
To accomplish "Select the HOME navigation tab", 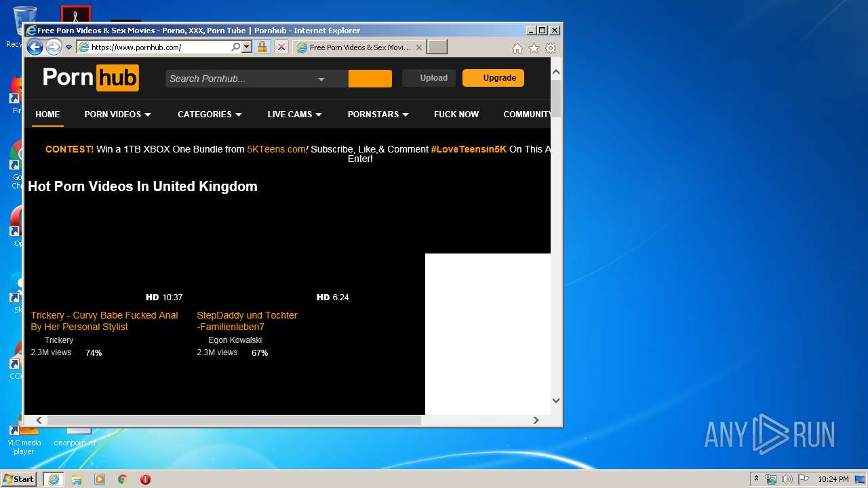I will coord(47,115).
